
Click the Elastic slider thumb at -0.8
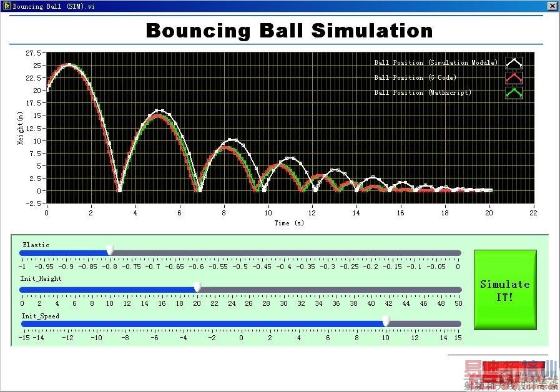click(x=111, y=250)
